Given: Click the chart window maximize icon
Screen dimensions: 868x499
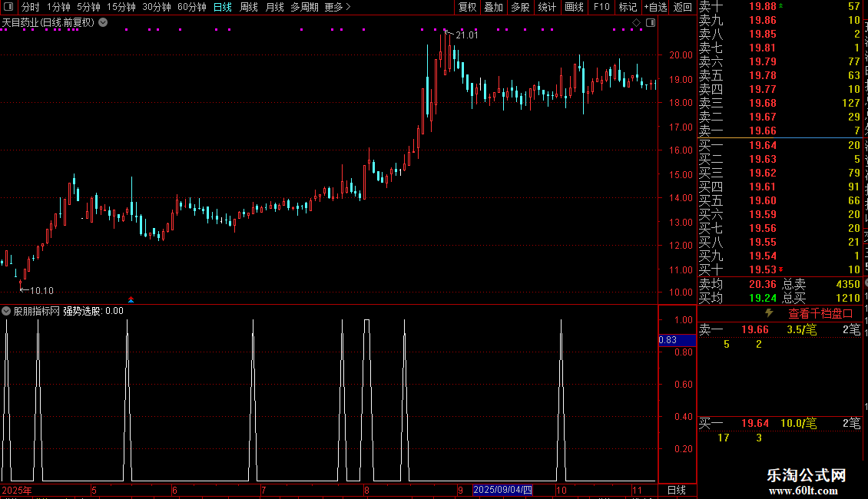Looking at the screenshot, I should point(651,23).
